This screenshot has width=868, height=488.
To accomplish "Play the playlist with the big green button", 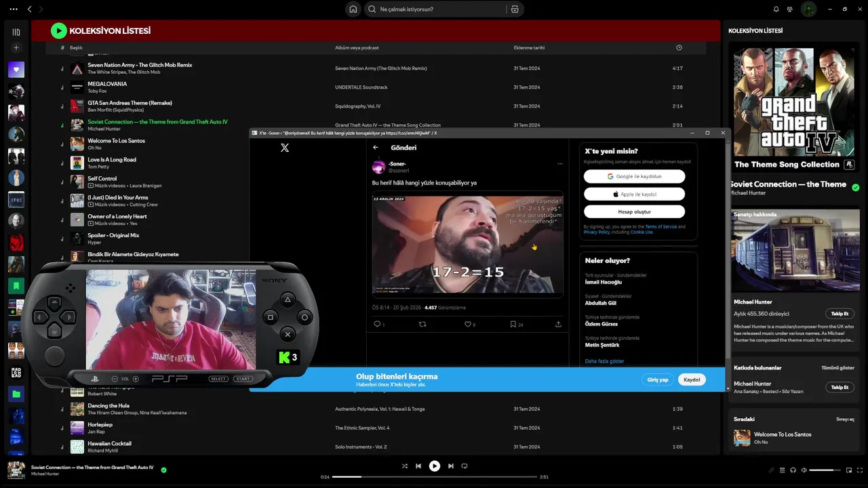I will point(59,30).
